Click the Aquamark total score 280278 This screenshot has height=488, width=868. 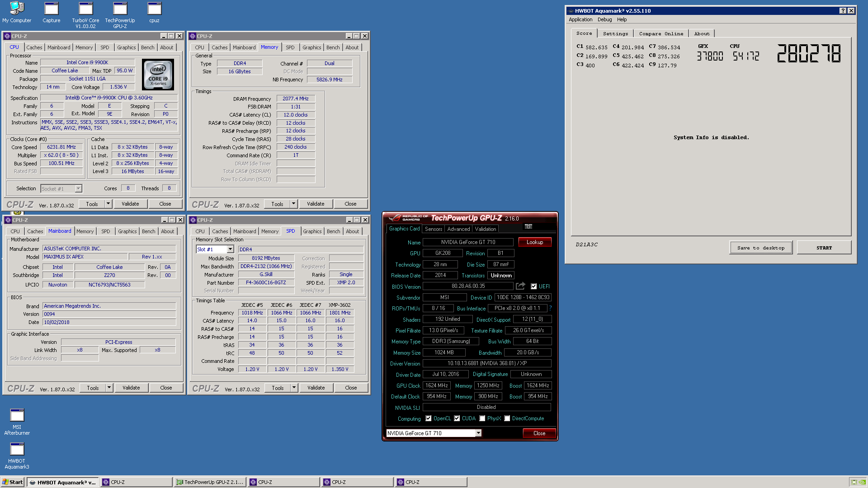click(x=809, y=53)
